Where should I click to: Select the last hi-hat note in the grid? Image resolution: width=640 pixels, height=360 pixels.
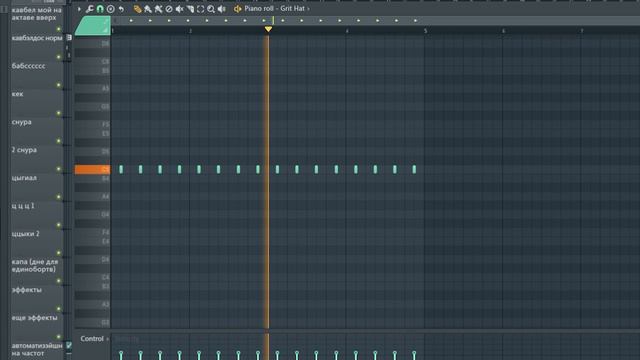tap(414, 169)
